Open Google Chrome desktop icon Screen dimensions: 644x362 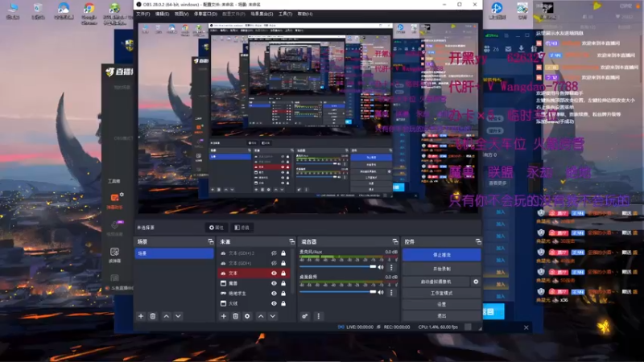(89, 12)
